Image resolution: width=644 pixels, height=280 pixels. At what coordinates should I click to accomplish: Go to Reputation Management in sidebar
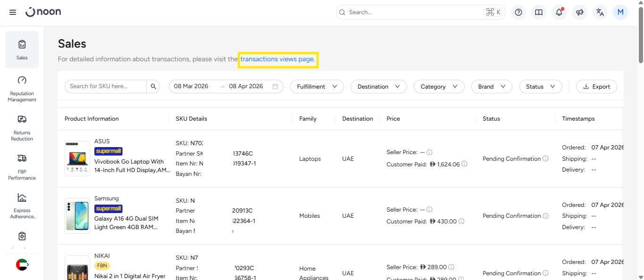click(22, 89)
